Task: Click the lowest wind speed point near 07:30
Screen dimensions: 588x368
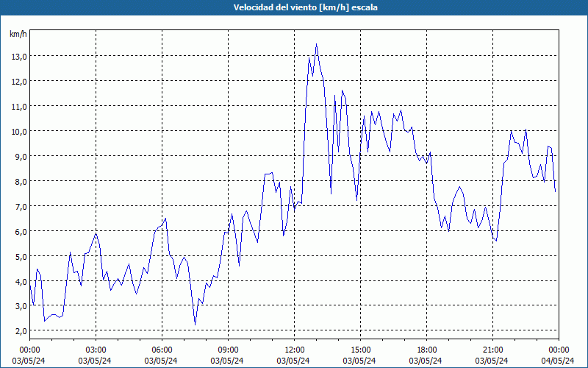Action: [x=195, y=325]
